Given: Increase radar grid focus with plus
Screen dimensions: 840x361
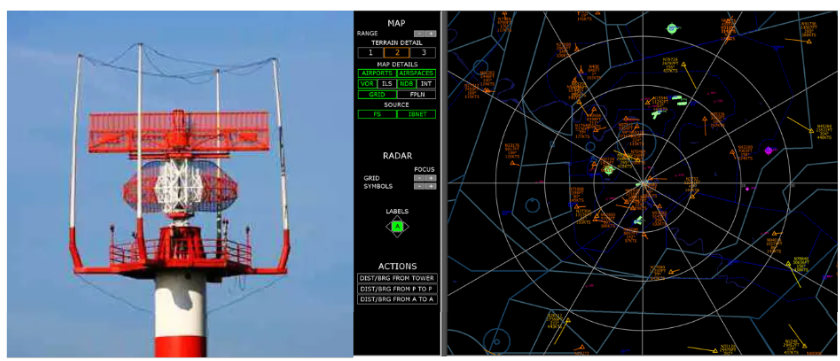Looking at the screenshot, I should pyautogui.click(x=432, y=178).
